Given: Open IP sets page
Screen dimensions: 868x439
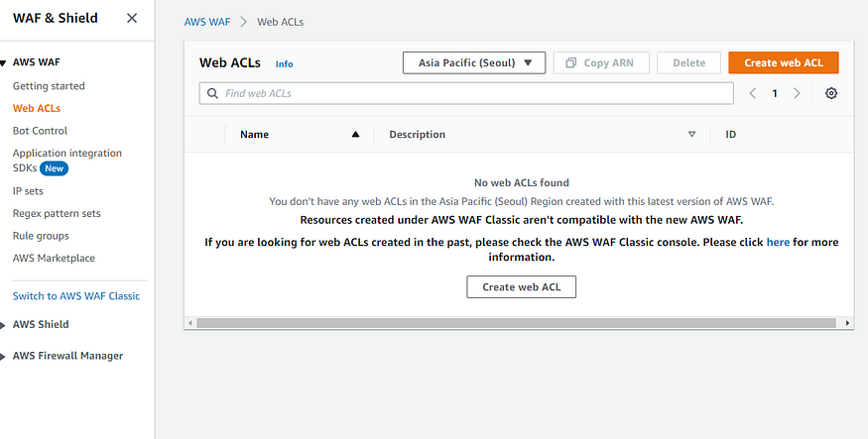Looking at the screenshot, I should pyautogui.click(x=28, y=190).
